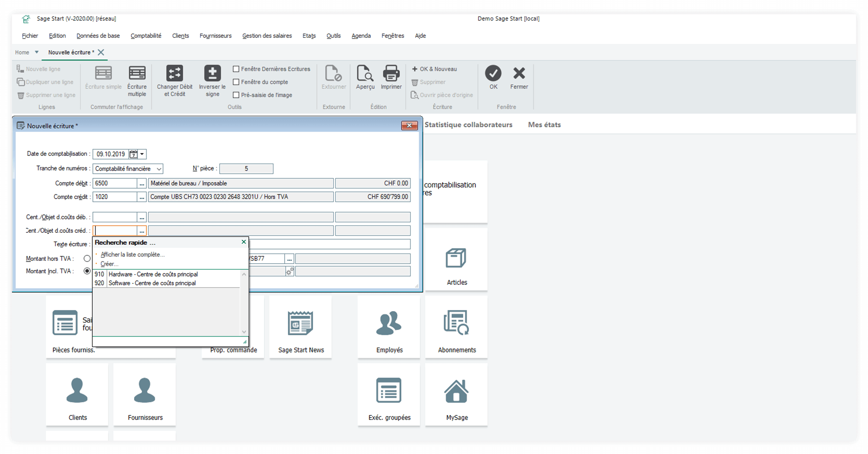Image resolution: width=868 pixels, height=454 pixels.
Task: Open the Outils menu
Action: point(334,35)
